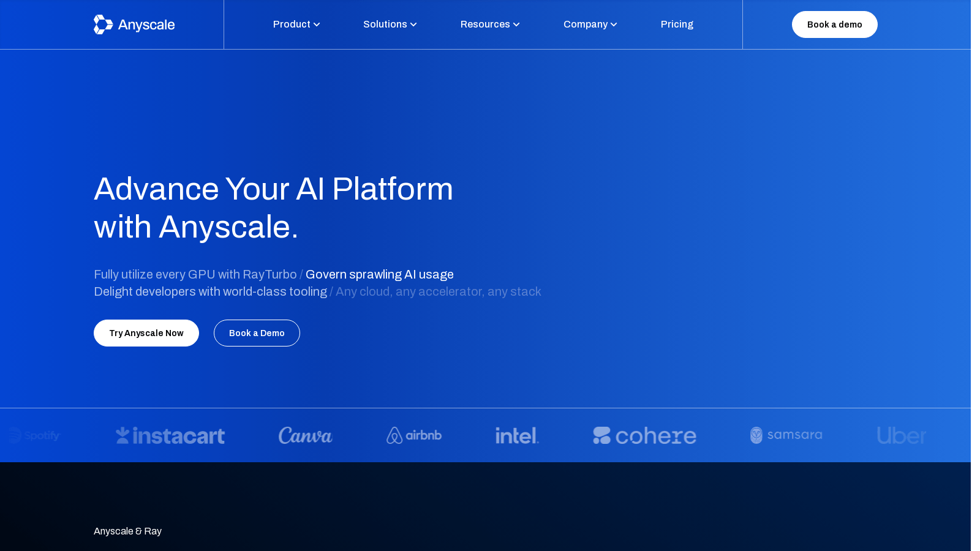This screenshot has width=980, height=551.
Task: Go to the Pricing page
Action: click(x=677, y=24)
